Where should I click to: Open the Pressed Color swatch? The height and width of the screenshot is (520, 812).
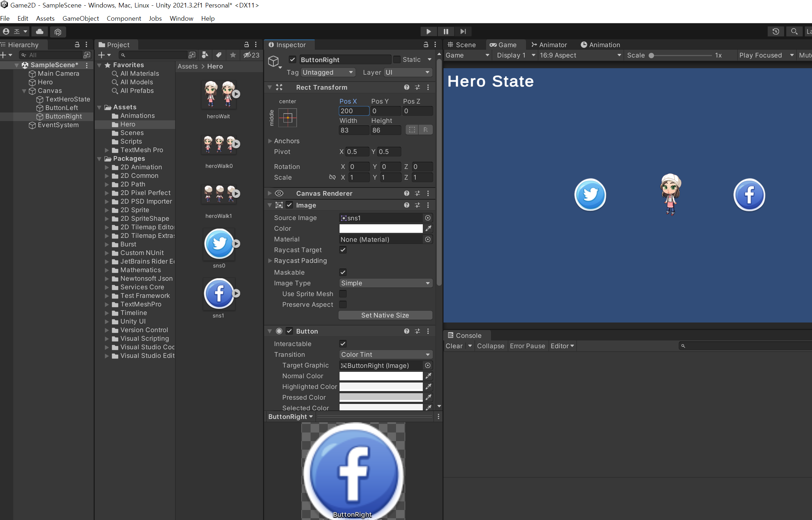coord(381,397)
